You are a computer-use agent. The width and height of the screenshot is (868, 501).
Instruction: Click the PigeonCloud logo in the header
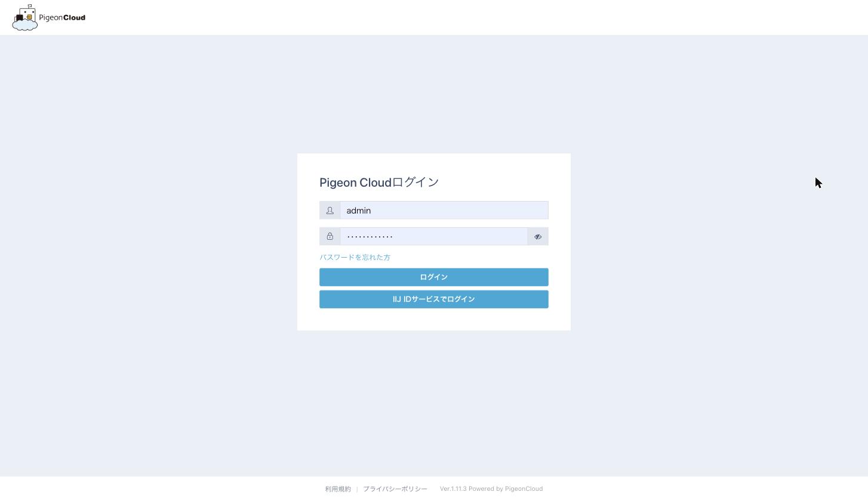[x=49, y=17]
